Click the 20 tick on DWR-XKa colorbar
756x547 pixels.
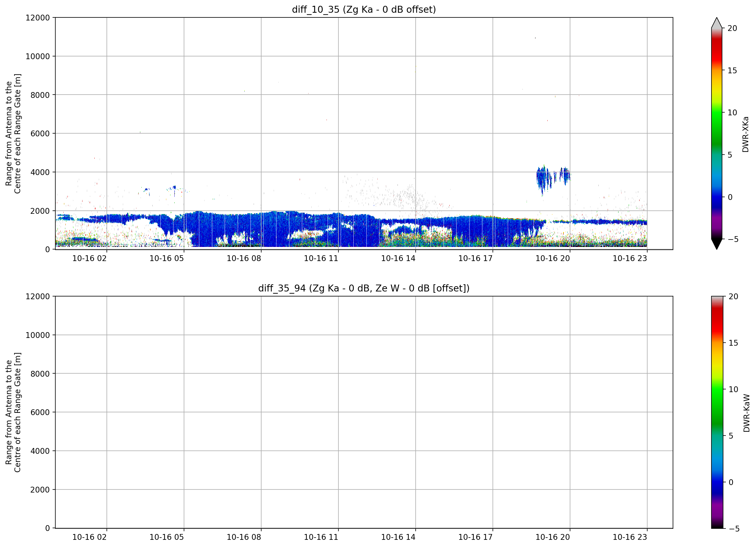[x=732, y=28]
